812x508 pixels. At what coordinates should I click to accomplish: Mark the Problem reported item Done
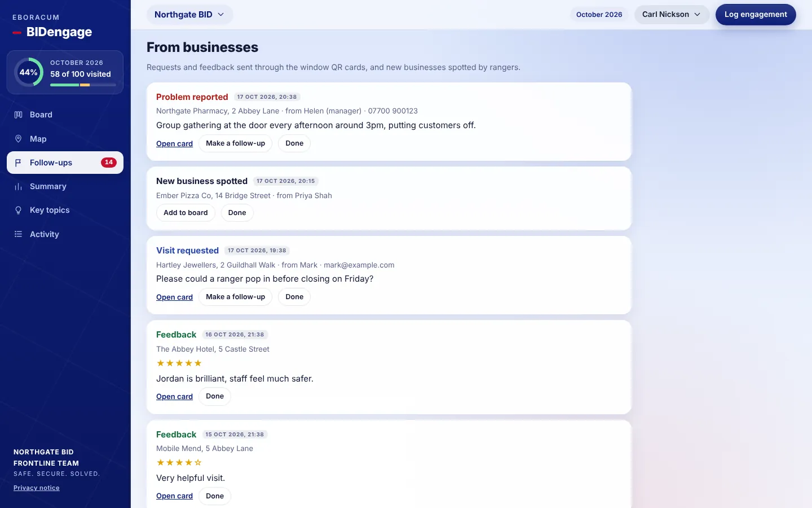294,143
